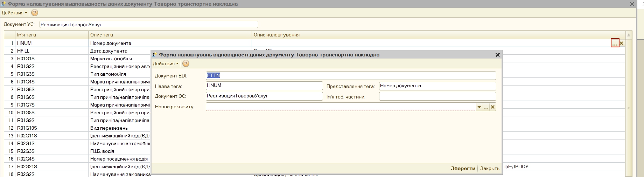Focus the Назва тега field
The width and height of the screenshot is (644, 177).
tap(264, 86)
